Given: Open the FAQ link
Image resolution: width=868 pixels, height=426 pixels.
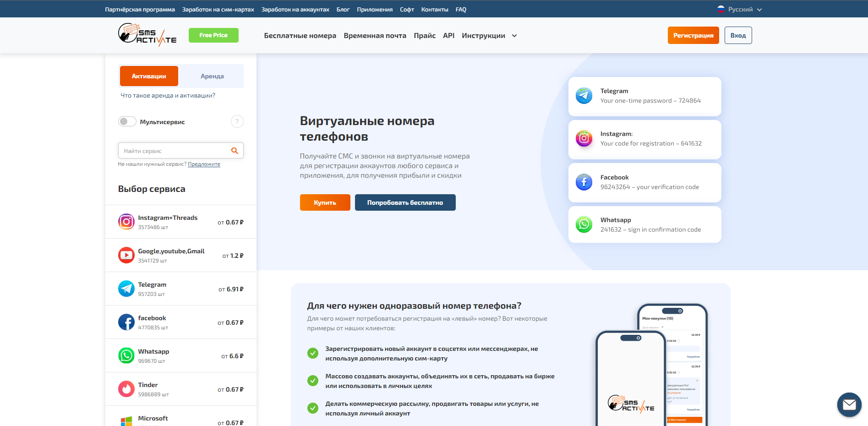Looking at the screenshot, I should pyautogui.click(x=461, y=9).
